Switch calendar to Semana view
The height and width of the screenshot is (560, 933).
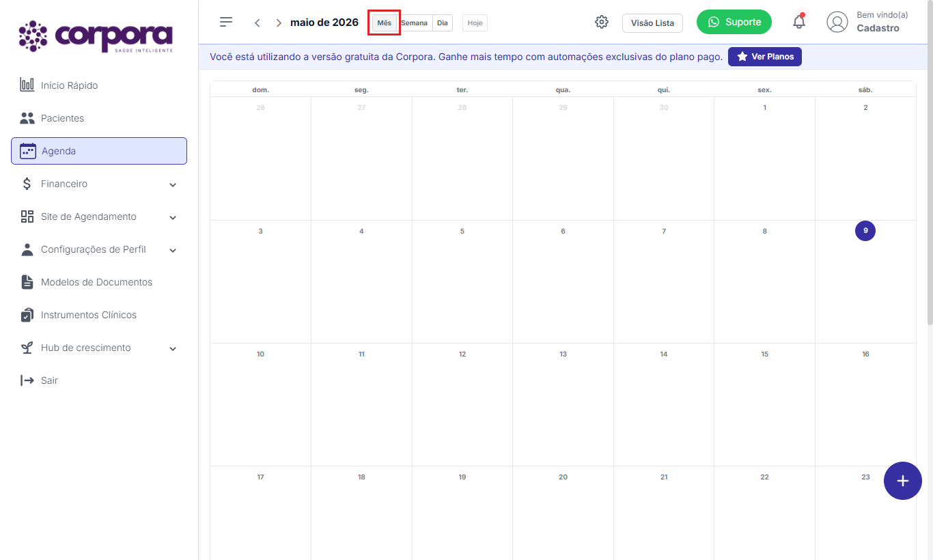tap(415, 23)
